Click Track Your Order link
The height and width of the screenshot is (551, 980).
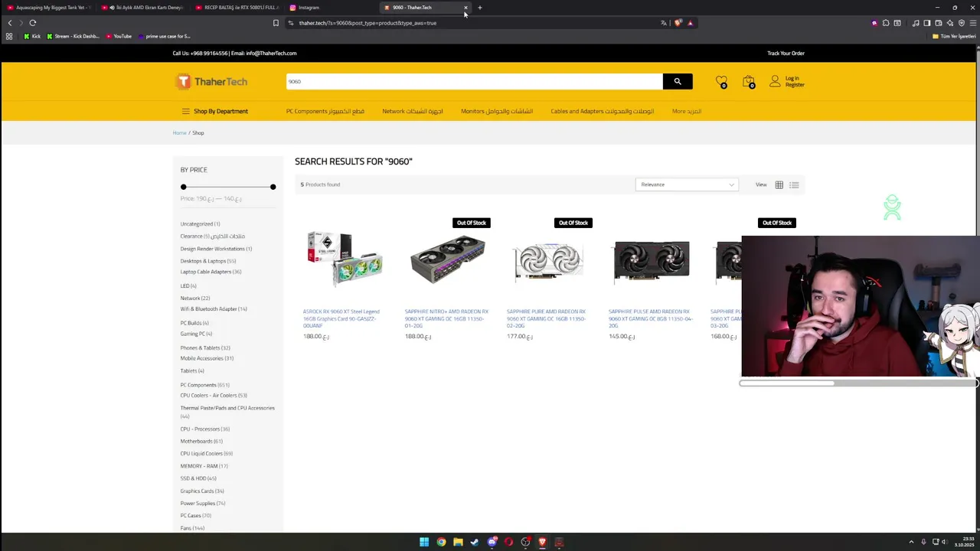pyautogui.click(x=786, y=53)
